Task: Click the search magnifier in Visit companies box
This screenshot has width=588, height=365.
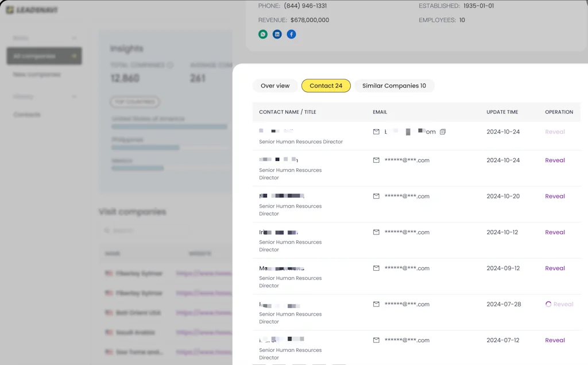Action: tap(106, 230)
